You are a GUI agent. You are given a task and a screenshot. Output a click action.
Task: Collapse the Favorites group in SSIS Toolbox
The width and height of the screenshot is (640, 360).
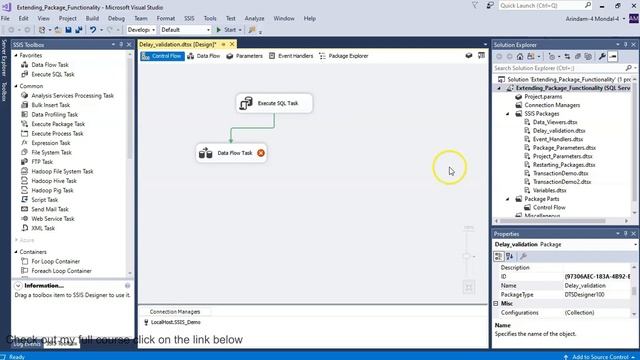tap(16, 55)
